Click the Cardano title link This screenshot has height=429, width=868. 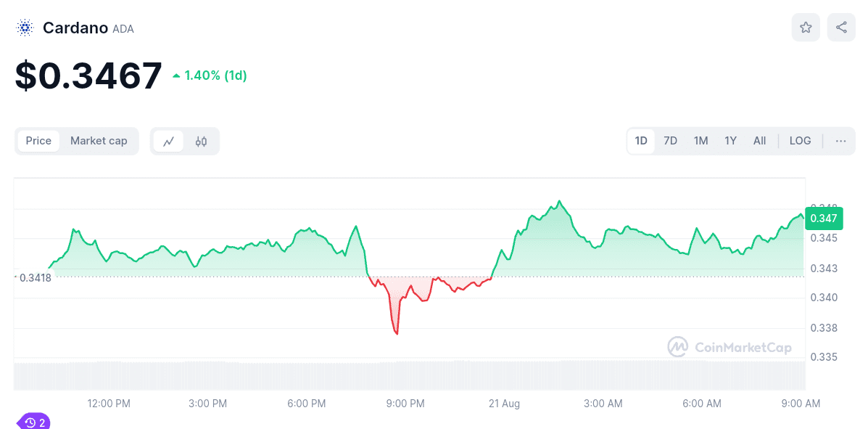pos(75,28)
